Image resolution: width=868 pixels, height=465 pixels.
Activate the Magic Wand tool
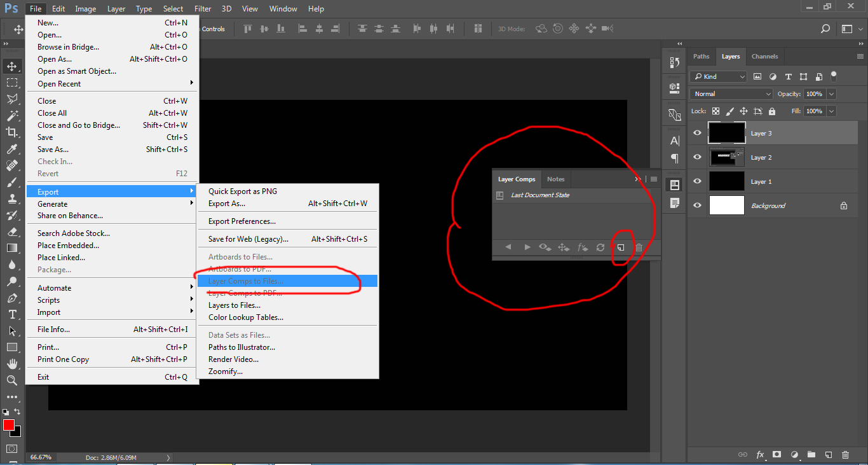click(x=12, y=116)
